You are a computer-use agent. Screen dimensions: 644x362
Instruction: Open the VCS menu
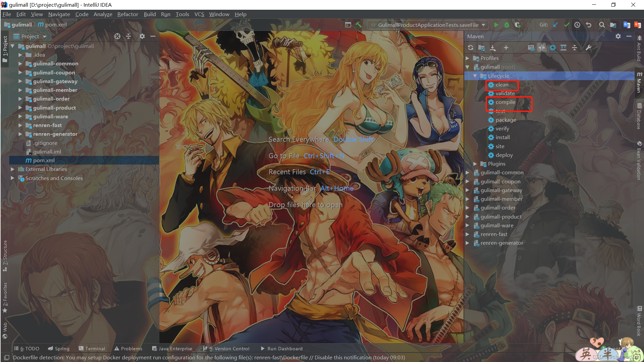click(x=199, y=14)
